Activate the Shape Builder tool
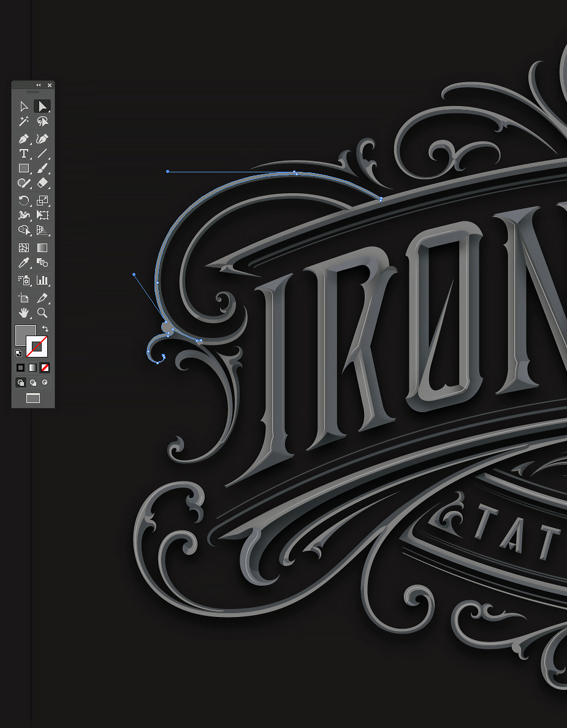Image resolution: width=567 pixels, height=728 pixels. tap(24, 230)
